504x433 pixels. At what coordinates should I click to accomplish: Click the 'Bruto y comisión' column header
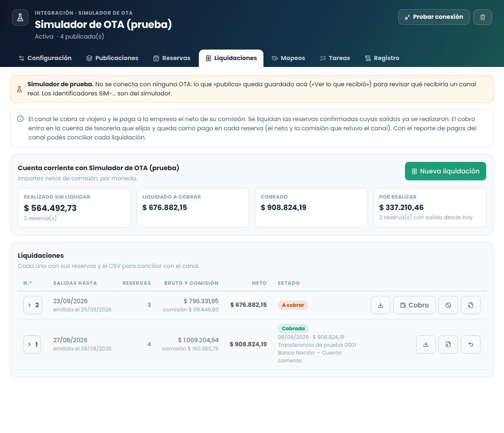tap(191, 283)
